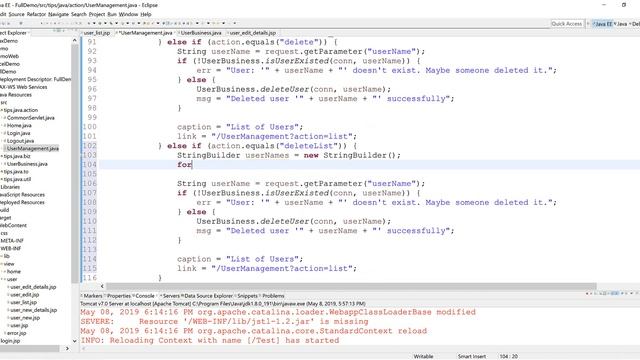The height and width of the screenshot is (360, 640).
Task: Open the Problems view tab
Action: (273, 296)
